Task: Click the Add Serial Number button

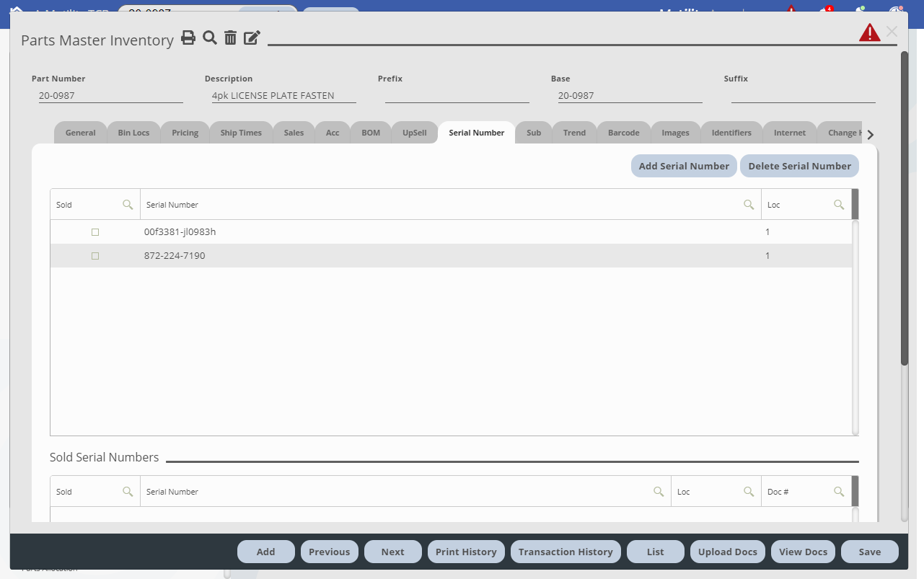Action: [x=683, y=166]
